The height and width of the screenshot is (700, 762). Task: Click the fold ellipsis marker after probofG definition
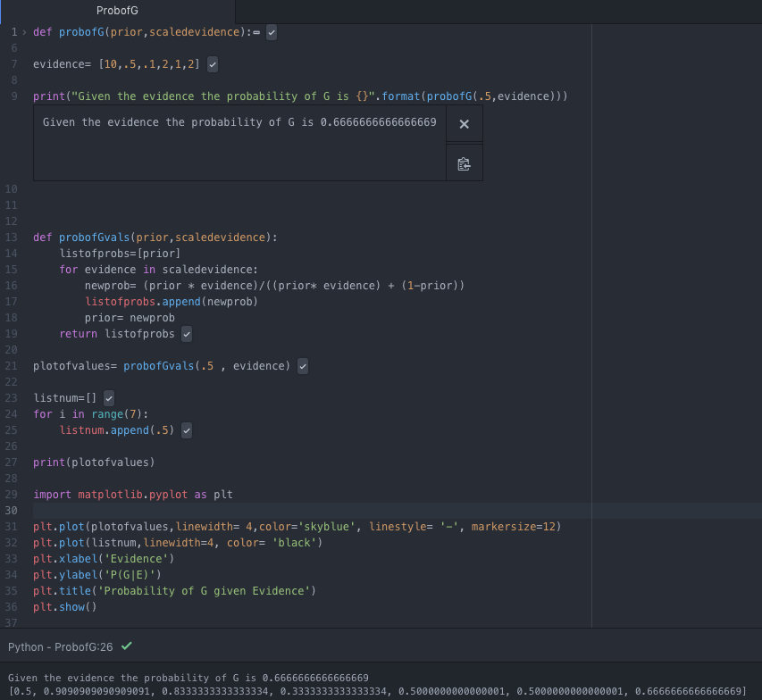coord(256,32)
